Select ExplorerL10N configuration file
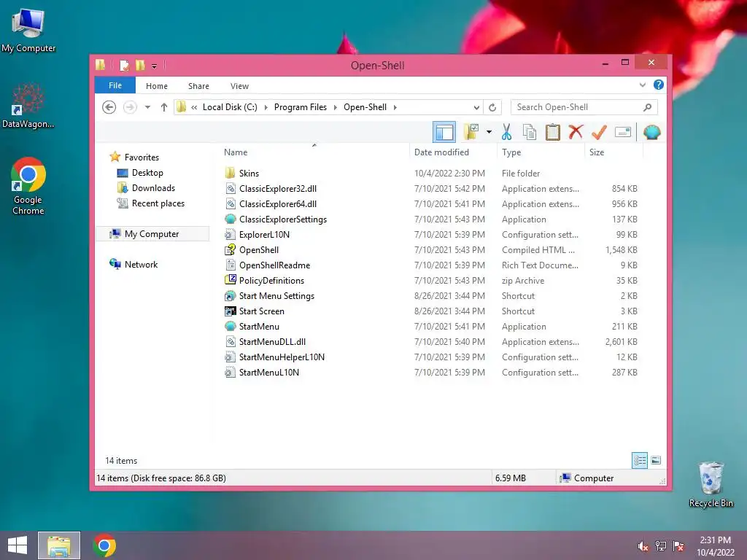This screenshot has height=560, width=747. coord(264,234)
